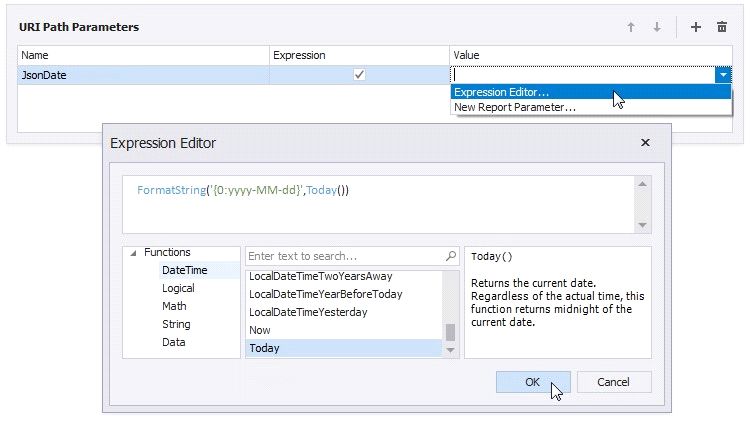The width and height of the screenshot is (750, 421).
Task: Select the Now function in list
Action: pyautogui.click(x=259, y=330)
